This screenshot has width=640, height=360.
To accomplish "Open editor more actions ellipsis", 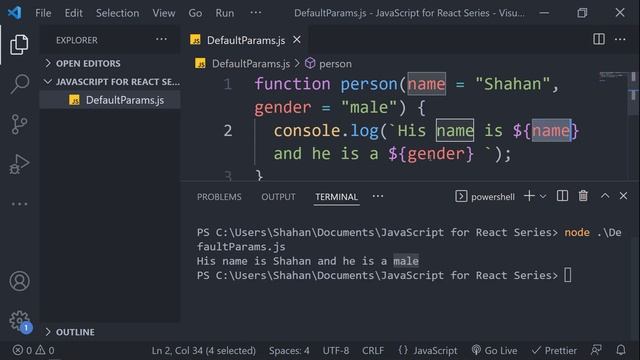I will [x=620, y=40].
